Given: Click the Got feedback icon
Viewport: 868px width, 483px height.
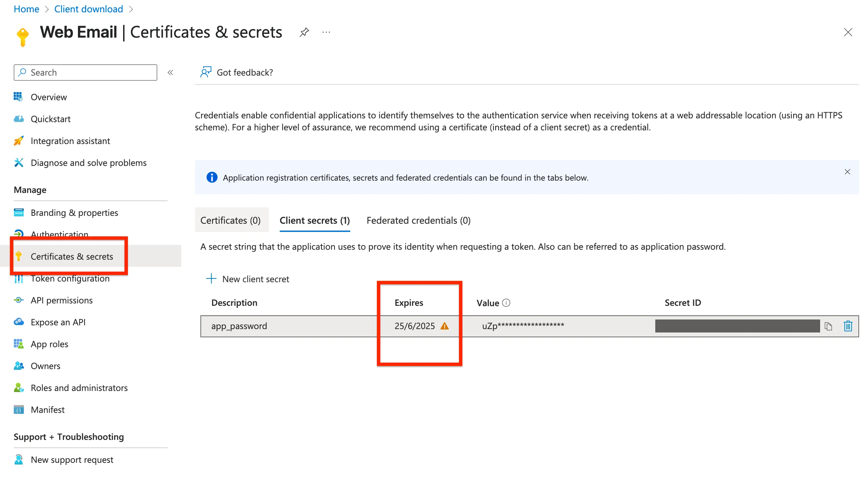Looking at the screenshot, I should (x=206, y=72).
